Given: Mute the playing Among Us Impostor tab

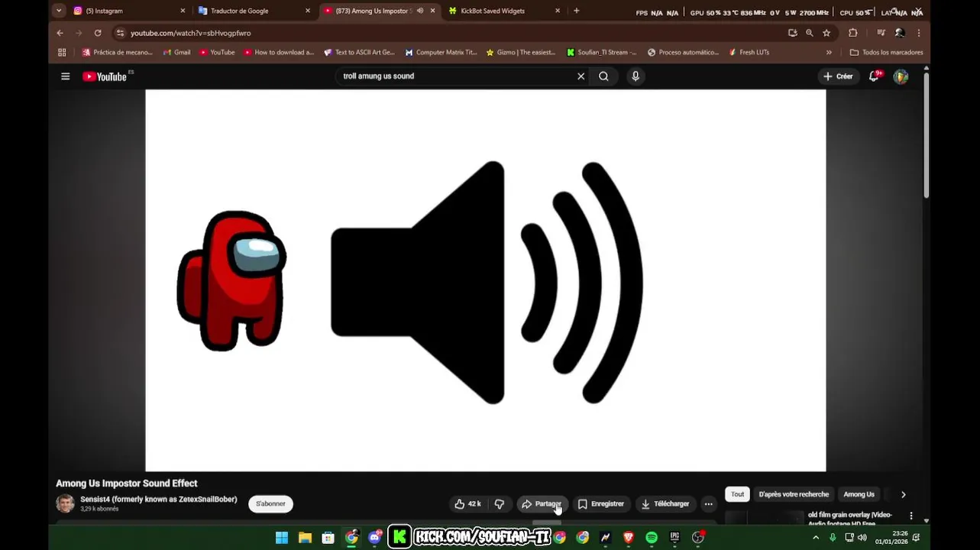Looking at the screenshot, I should point(420,11).
